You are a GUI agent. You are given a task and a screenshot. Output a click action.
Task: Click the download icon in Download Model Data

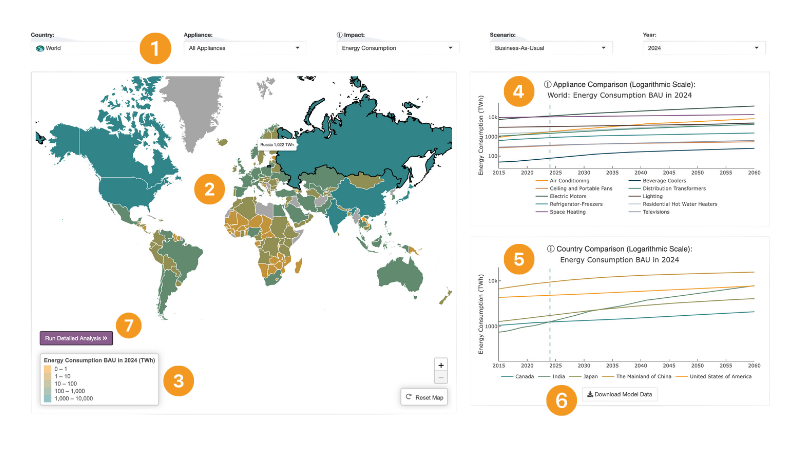pyautogui.click(x=590, y=394)
